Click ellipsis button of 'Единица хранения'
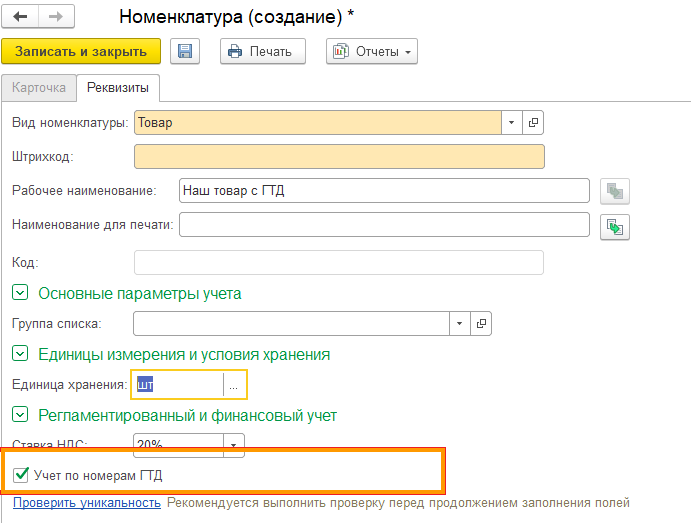Screen dimensions: 691x523 [x=234, y=385]
